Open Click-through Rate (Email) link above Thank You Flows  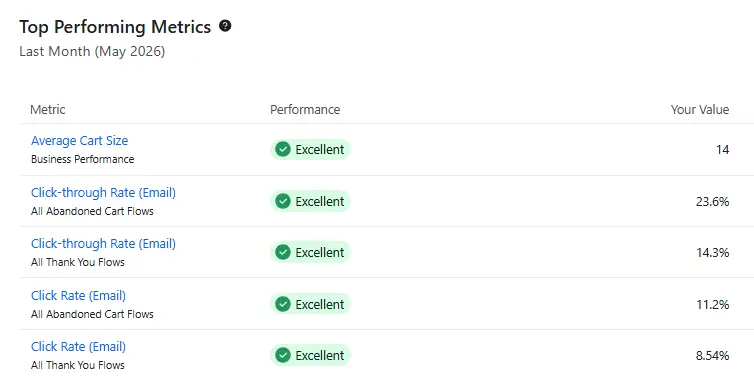103,244
